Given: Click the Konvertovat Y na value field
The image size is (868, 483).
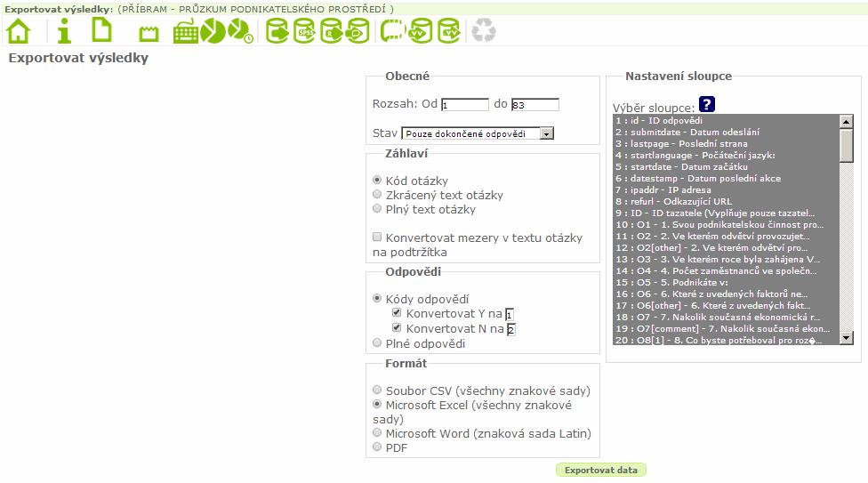Looking at the screenshot, I should pyautogui.click(x=510, y=315).
